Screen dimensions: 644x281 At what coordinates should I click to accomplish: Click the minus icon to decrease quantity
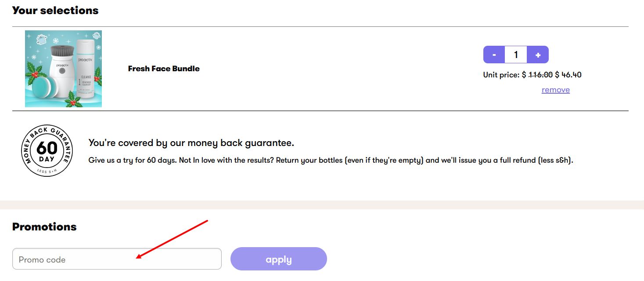tap(494, 55)
